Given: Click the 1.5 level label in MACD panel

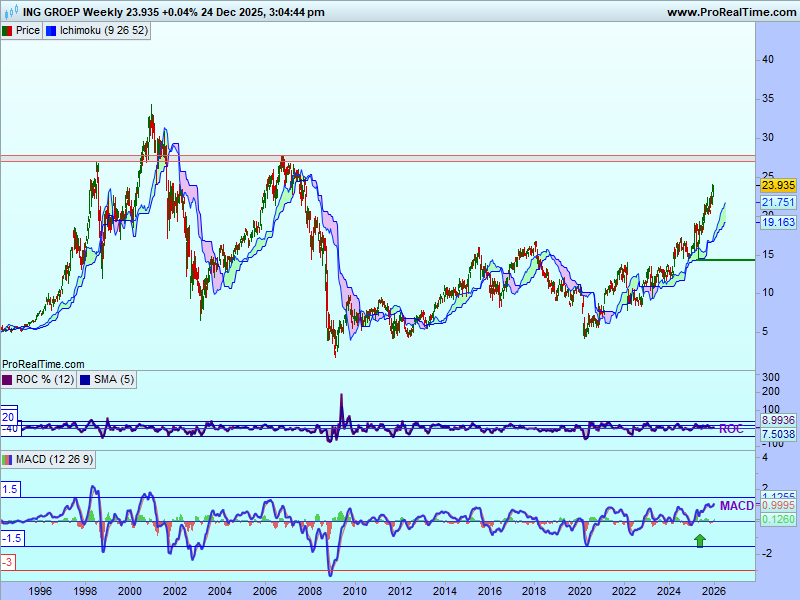Looking at the screenshot, I should point(10,489).
